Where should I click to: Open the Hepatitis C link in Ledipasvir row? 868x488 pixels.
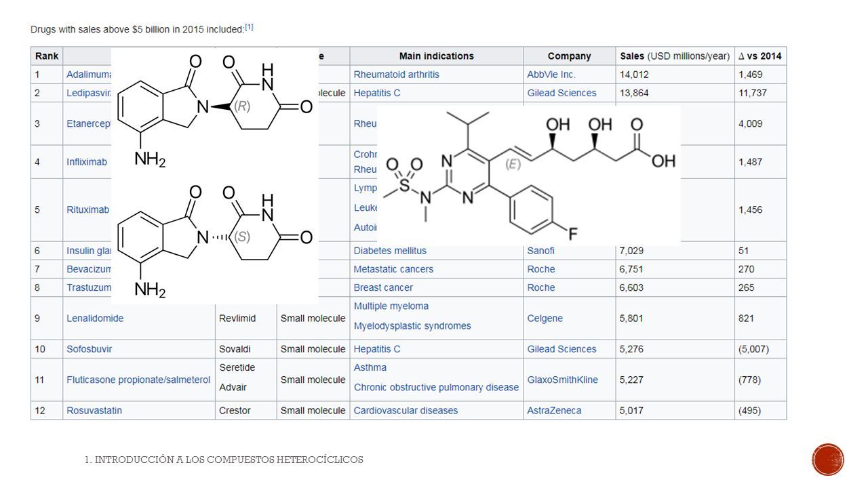click(377, 93)
